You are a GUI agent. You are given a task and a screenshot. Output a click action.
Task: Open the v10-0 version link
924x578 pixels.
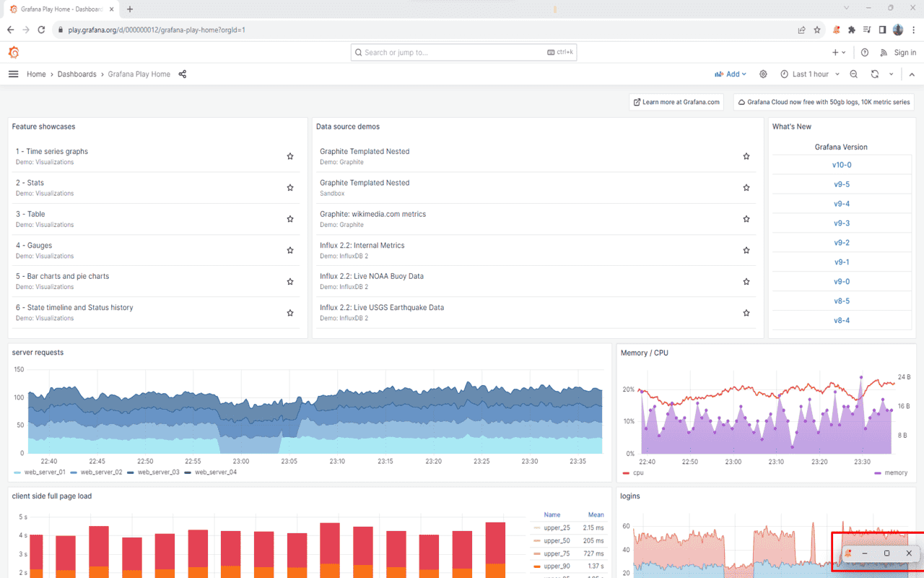tap(842, 165)
